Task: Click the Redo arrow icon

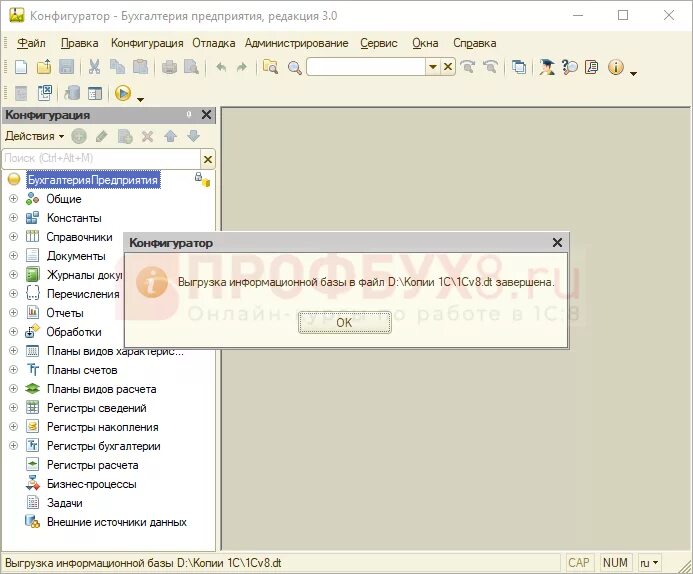Action: 241,67
